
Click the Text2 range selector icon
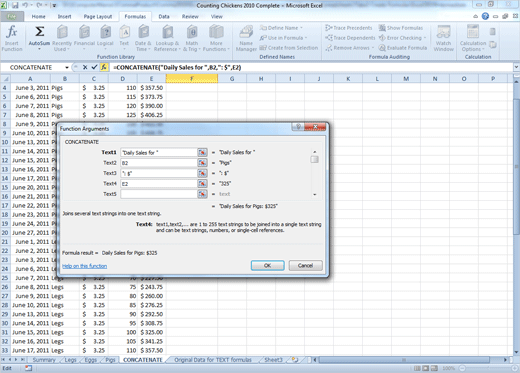click(x=202, y=163)
